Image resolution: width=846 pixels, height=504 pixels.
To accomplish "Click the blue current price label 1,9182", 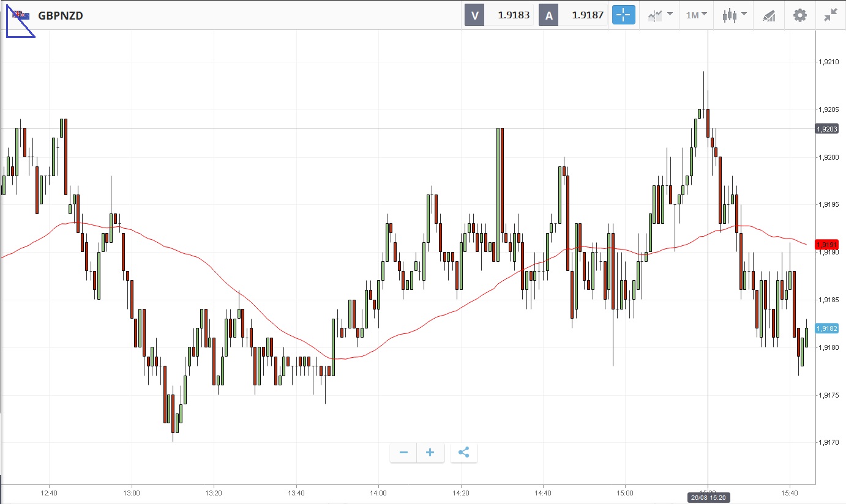I will point(826,328).
